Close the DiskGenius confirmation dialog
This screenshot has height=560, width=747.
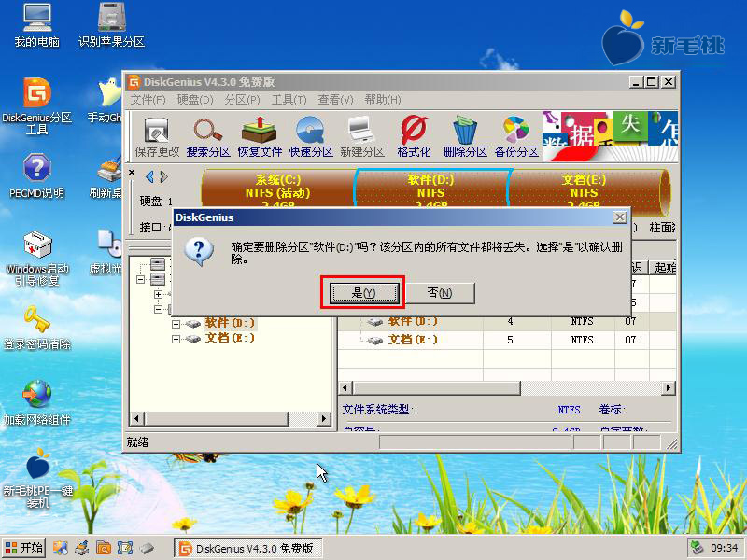pyautogui.click(x=619, y=217)
